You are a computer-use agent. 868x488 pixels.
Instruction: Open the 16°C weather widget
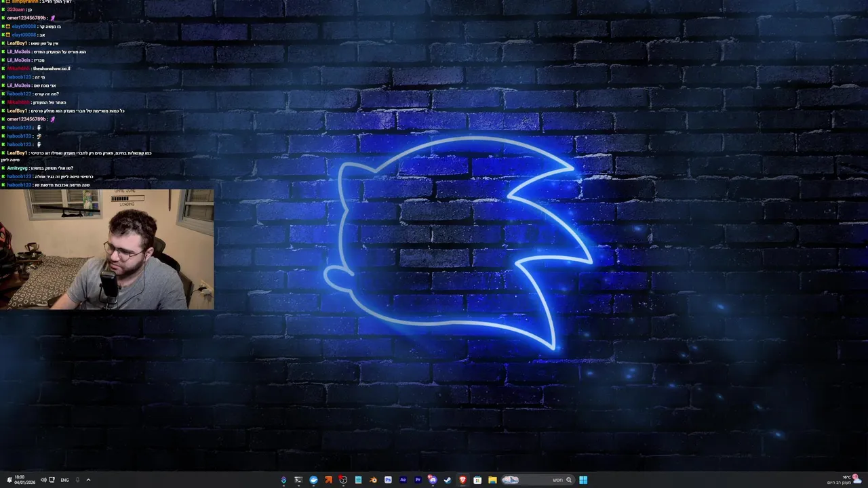point(843,480)
